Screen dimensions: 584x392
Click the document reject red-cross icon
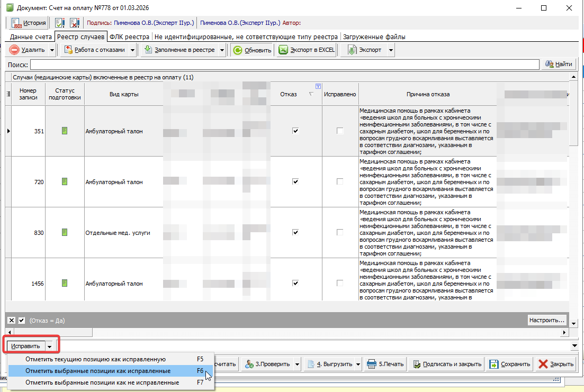point(74,23)
